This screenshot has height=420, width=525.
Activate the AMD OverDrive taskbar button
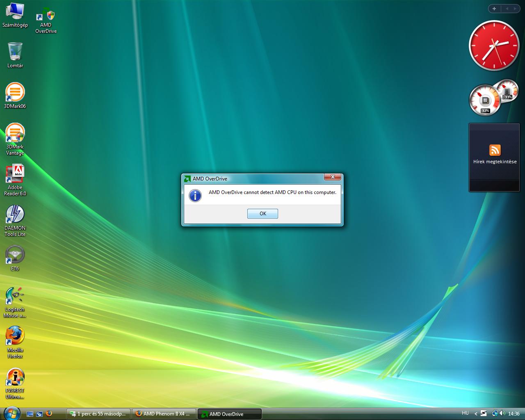tap(230, 414)
